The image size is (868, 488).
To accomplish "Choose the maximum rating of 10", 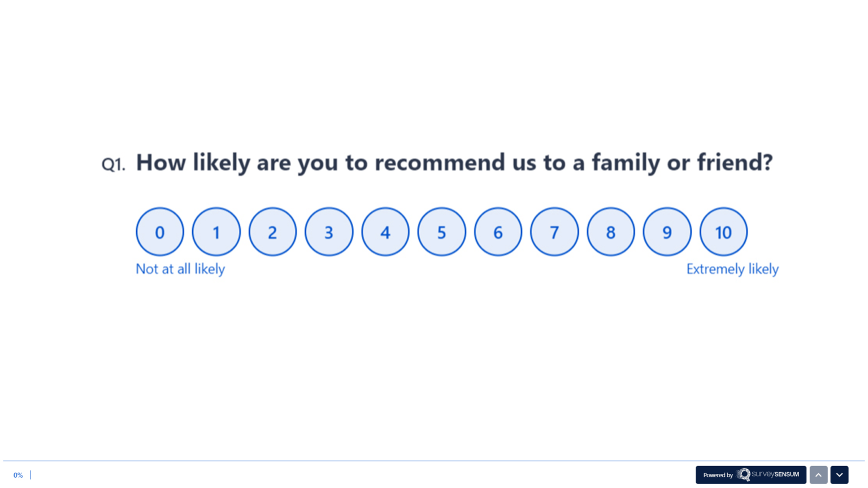I will (723, 231).
